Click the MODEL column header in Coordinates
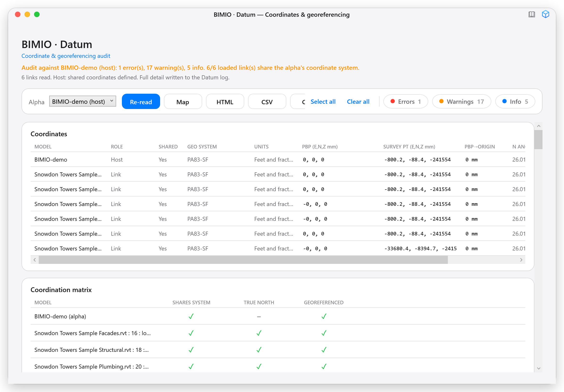Screen dimensions: 564x392 43,147
